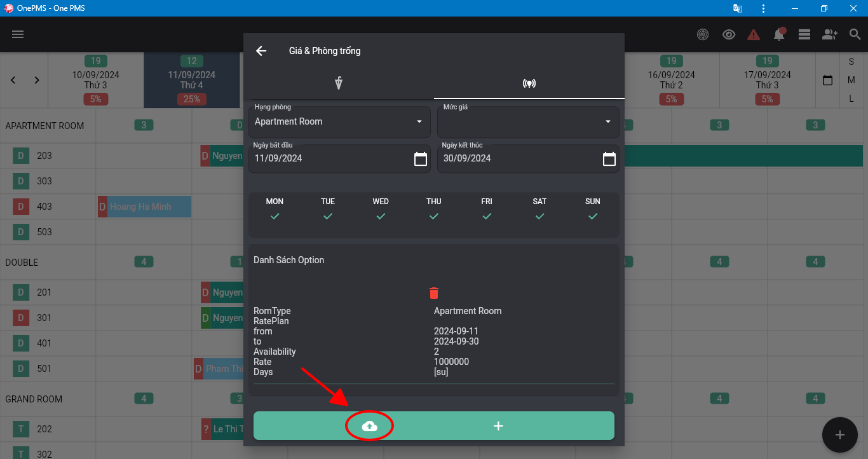
Task: Toggle the TUE day checkmark
Action: [328, 216]
